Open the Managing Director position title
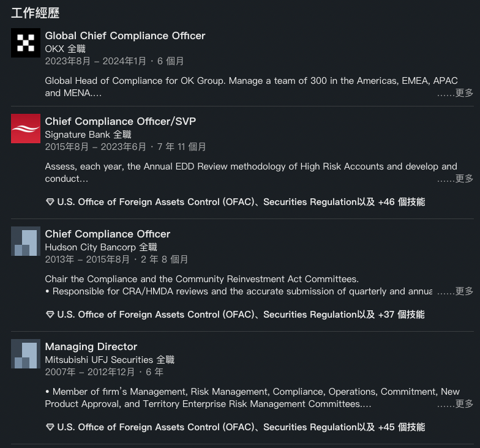 [x=91, y=346]
